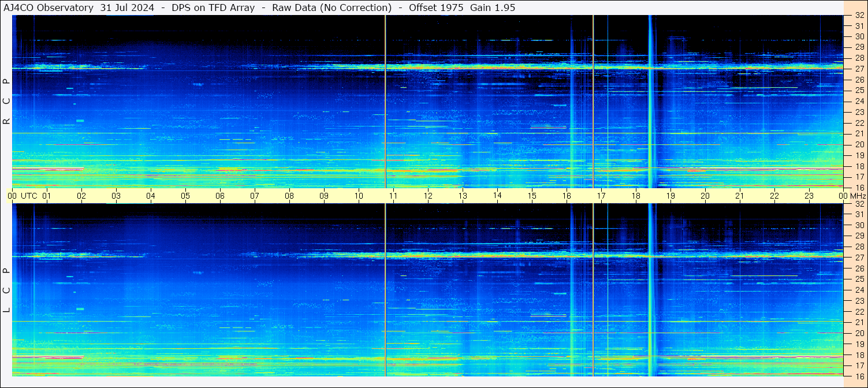Screen dimensions: 868x388
Task: Click the LCP vertical label on lower panel
Action: [6, 290]
